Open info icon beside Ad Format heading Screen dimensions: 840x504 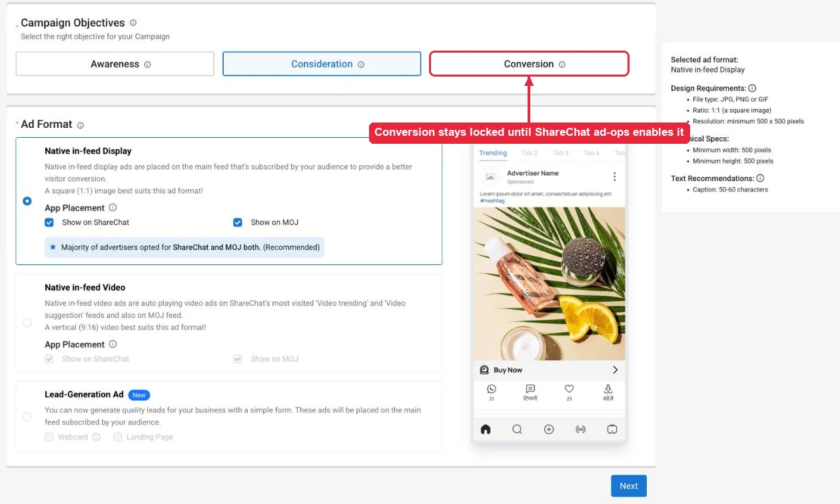81,125
